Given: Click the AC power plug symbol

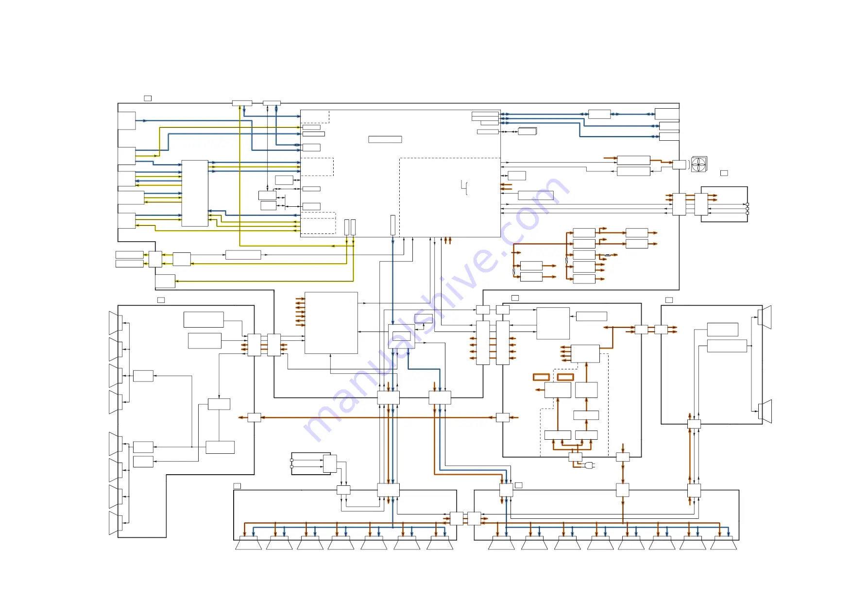Looking at the screenshot, I should [x=590, y=465].
